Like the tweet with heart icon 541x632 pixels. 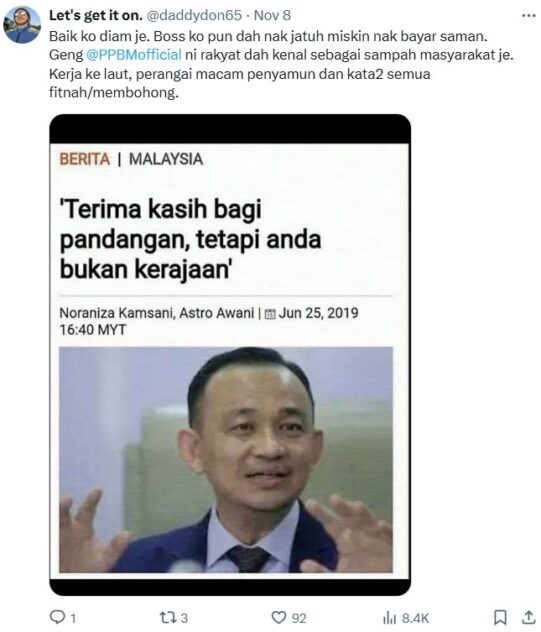(278, 617)
